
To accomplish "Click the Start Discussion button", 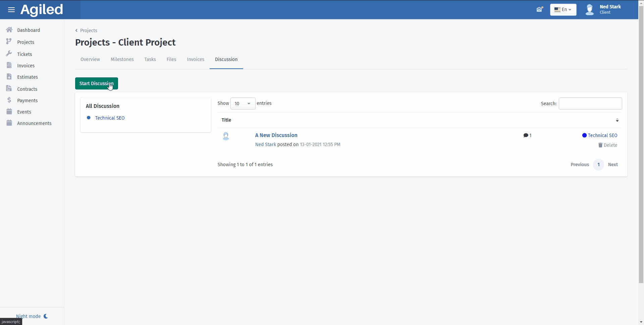I will click(x=96, y=83).
